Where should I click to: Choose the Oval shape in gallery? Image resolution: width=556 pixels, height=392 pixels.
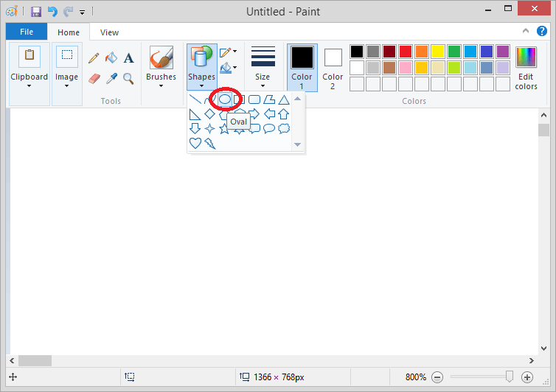tap(224, 99)
